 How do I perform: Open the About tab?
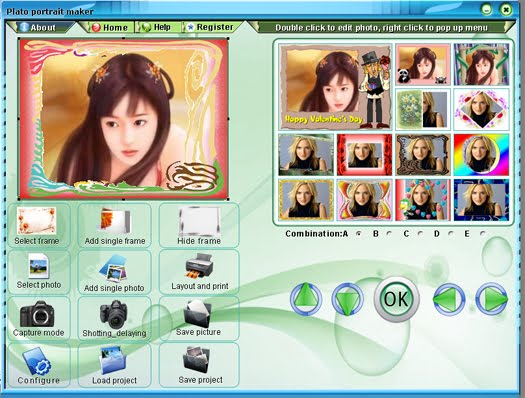tap(42, 27)
